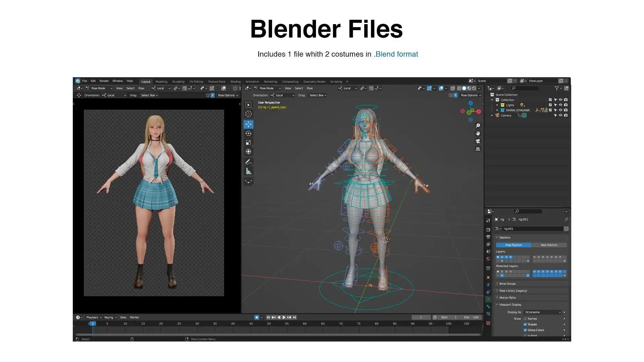
Task: Select the Rotate tool in toolbar
Action: tap(248, 133)
